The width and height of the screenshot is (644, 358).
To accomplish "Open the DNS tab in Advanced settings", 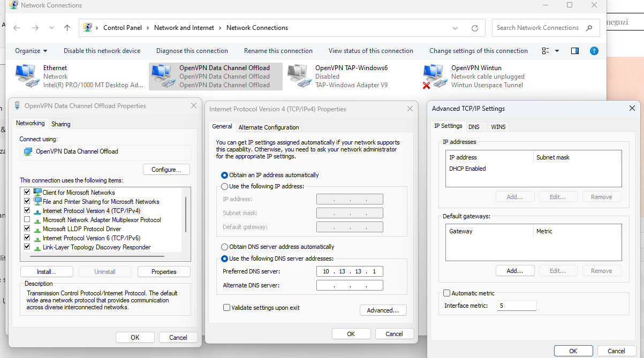I will (x=474, y=127).
